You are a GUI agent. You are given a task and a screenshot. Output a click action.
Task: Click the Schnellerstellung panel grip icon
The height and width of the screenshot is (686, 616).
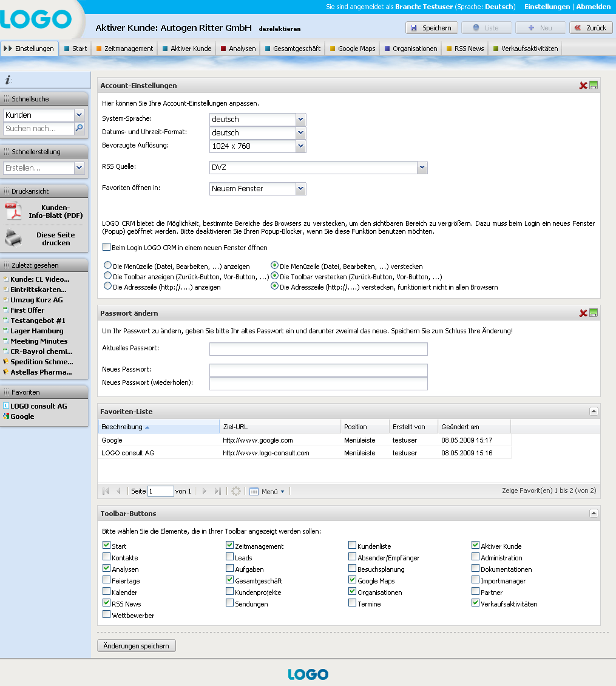point(6,152)
